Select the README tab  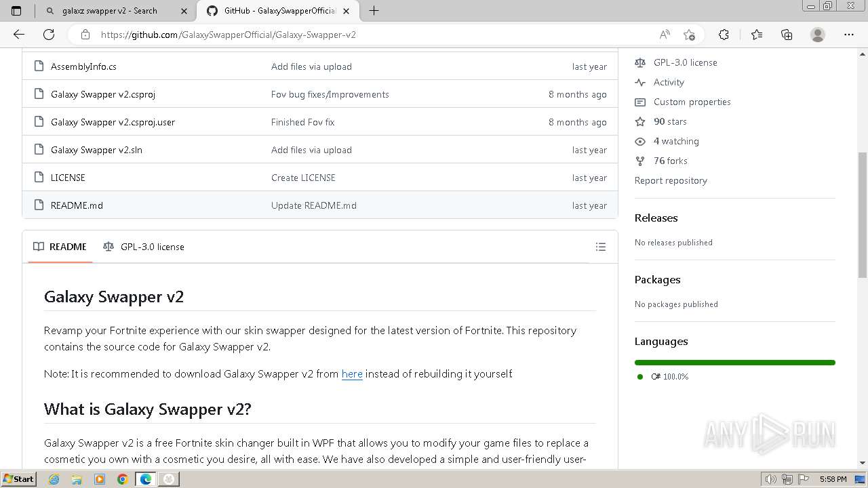point(60,247)
